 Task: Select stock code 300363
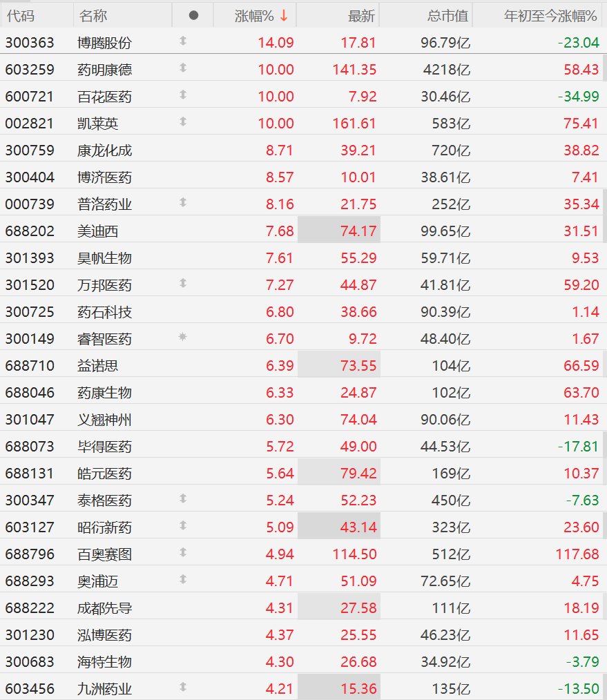[x=30, y=43]
